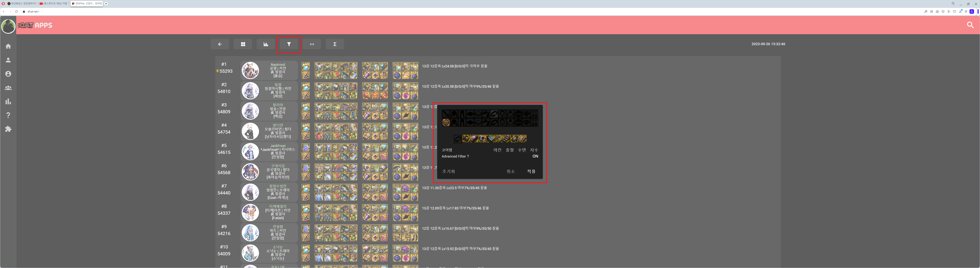Select the sword weapon slot in filter
The image size is (980, 268).
(x=446, y=114)
